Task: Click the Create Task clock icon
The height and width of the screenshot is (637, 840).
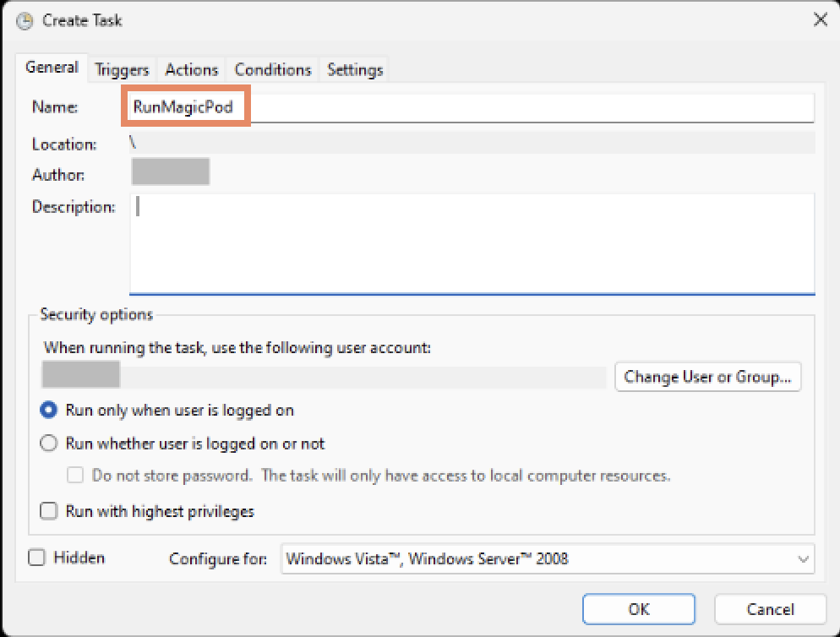Action: 25,21
